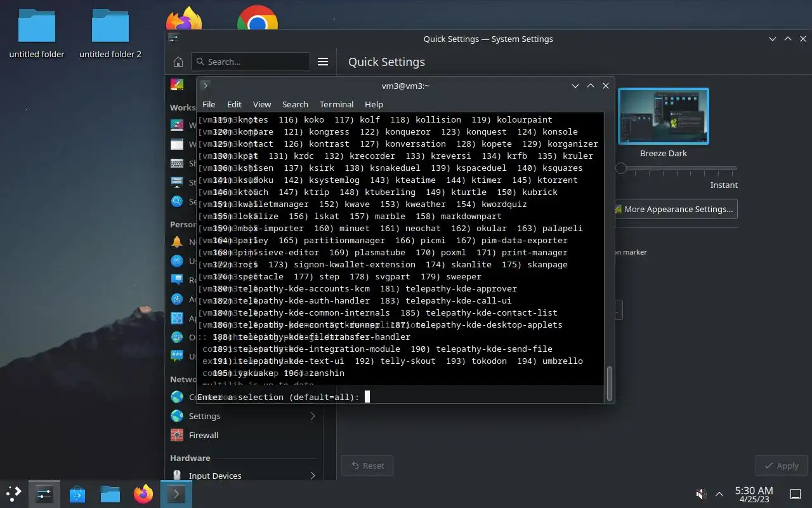Open Window Management via its window icon
Viewport: 812px width, 508px height.
[x=177, y=144]
